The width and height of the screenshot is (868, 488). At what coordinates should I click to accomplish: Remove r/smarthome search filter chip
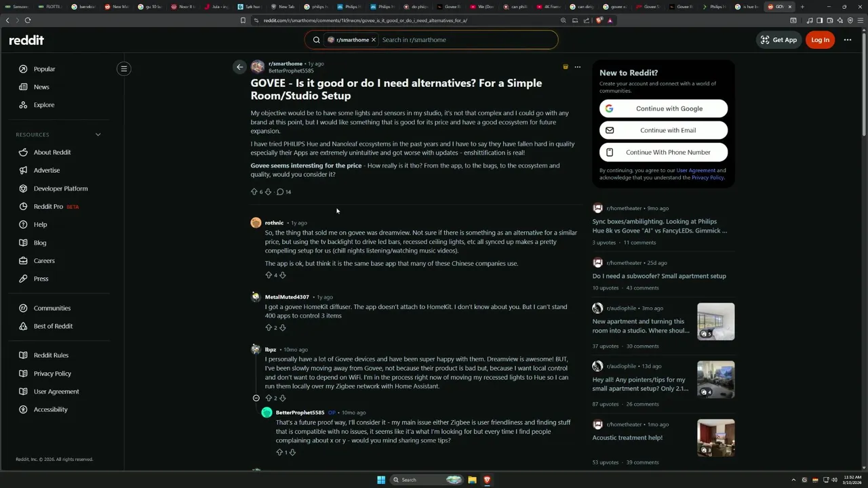[373, 40]
